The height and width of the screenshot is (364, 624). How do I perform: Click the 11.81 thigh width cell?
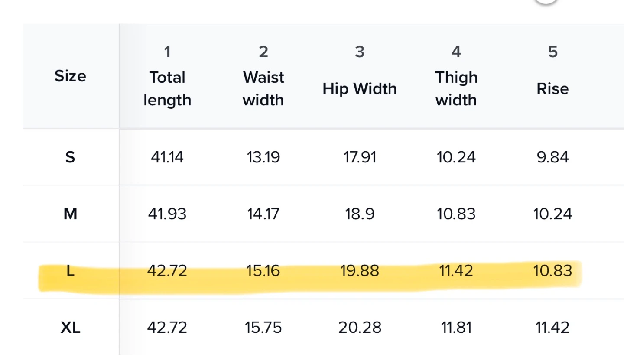456,328
